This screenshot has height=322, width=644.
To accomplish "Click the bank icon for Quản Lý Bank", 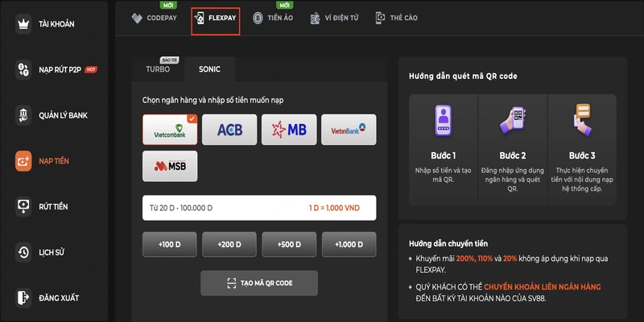I will coord(23,115).
